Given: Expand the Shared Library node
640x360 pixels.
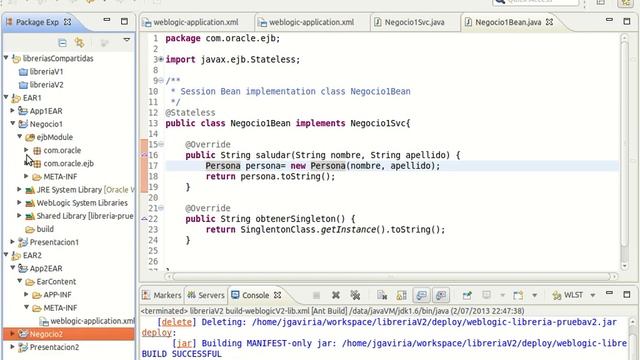Looking at the screenshot, I should (19, 216).
